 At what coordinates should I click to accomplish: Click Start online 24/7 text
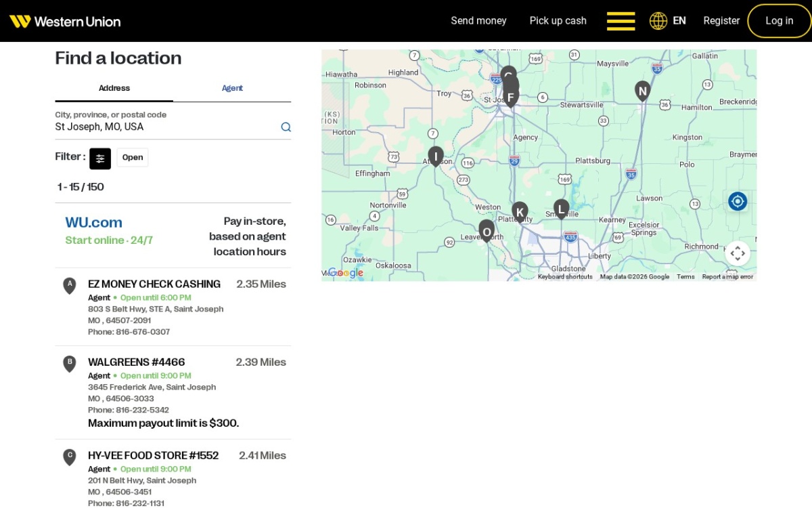(x=109, y=240)
